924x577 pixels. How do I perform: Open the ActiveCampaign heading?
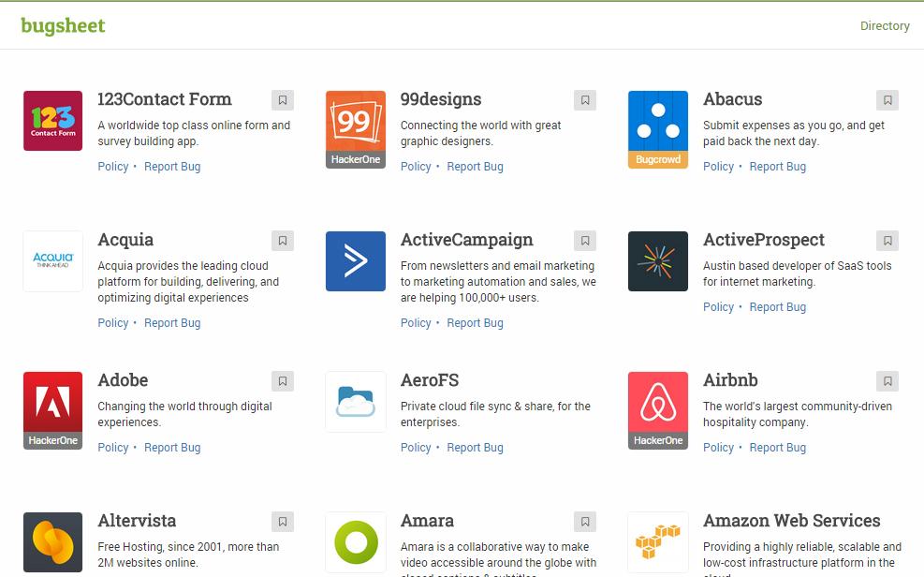(467, 241)
